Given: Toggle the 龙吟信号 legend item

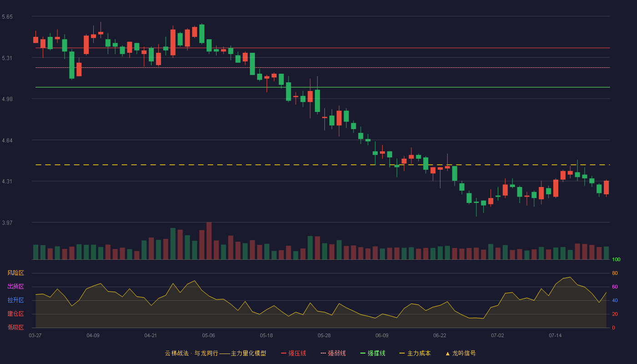Looking at the screenshot, I should [x=460, y=353].
